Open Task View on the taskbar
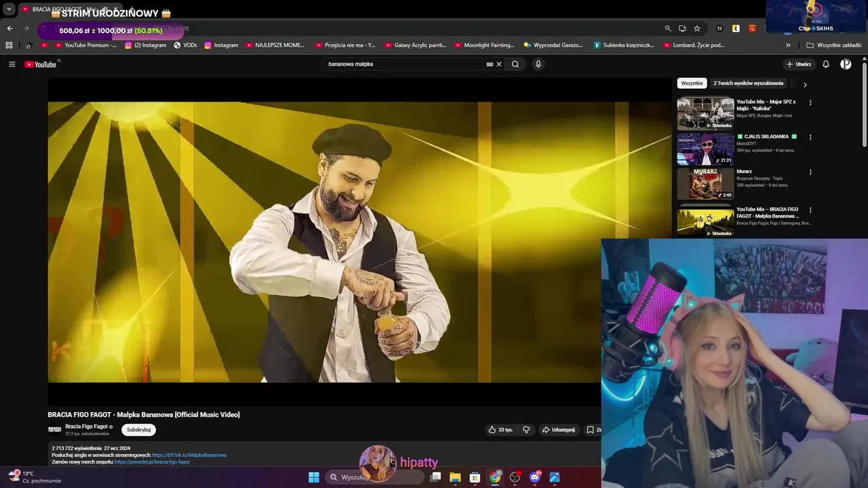The height and width of the screenshot is (488, 868). [x=435, y=477]
